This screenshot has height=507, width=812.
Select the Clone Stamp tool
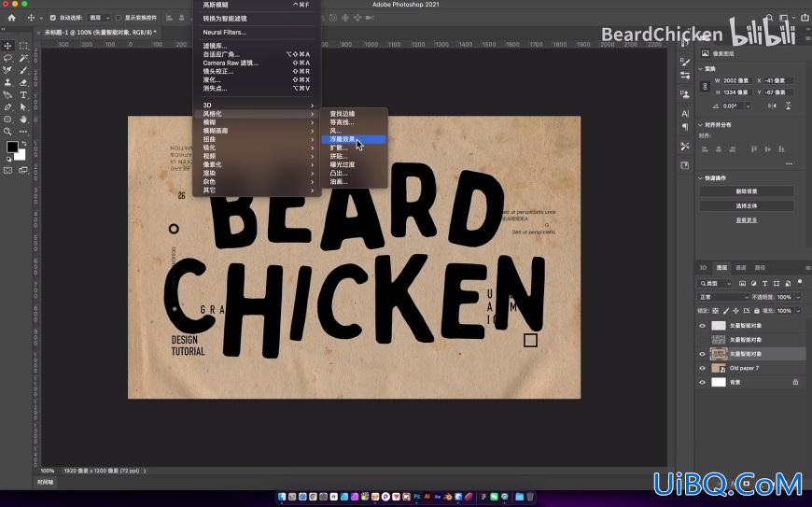(x=7, y=82)
